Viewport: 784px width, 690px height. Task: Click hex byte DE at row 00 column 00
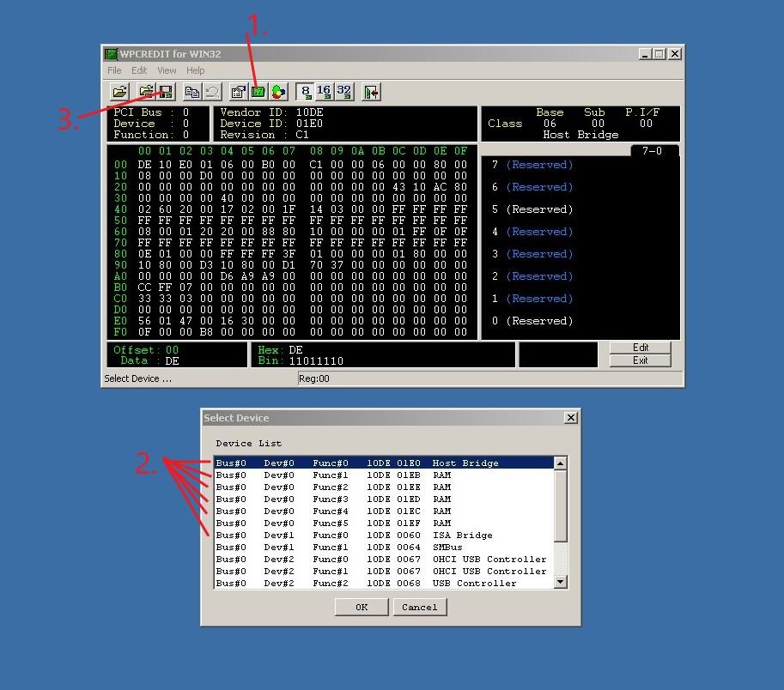(x=144, y=165)
